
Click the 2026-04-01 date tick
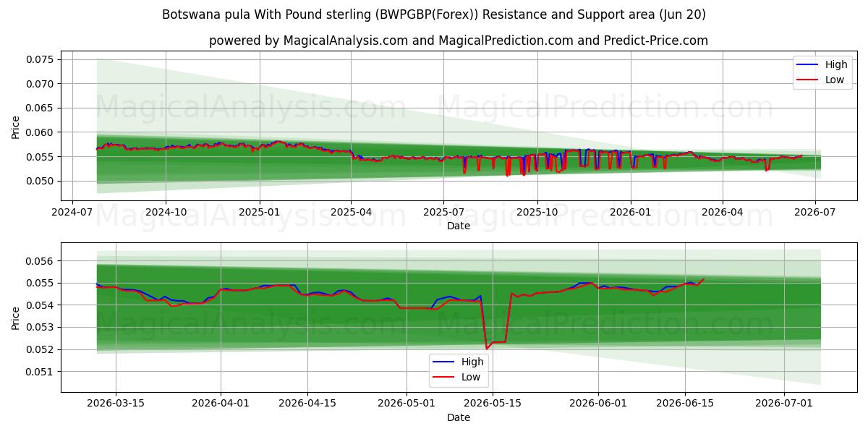tap(221, 404)
